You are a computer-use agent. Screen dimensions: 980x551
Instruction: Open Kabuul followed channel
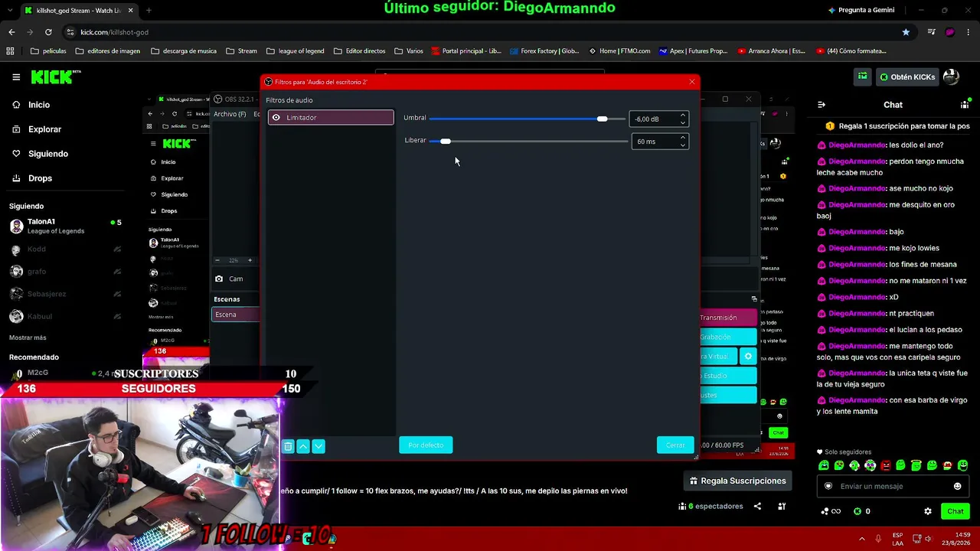click(66, 316)
